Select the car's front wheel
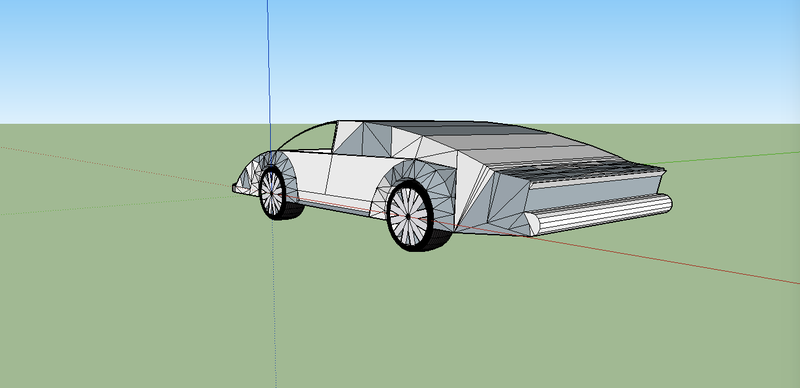Screen dimensions: 800x388 point(272,193)
